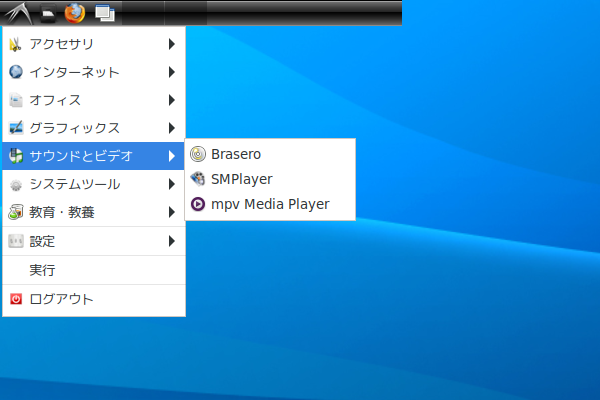Click the サウンドとビデオ submenu arrow
Viewport: 600px width, 400px height.
click(172, 156)
